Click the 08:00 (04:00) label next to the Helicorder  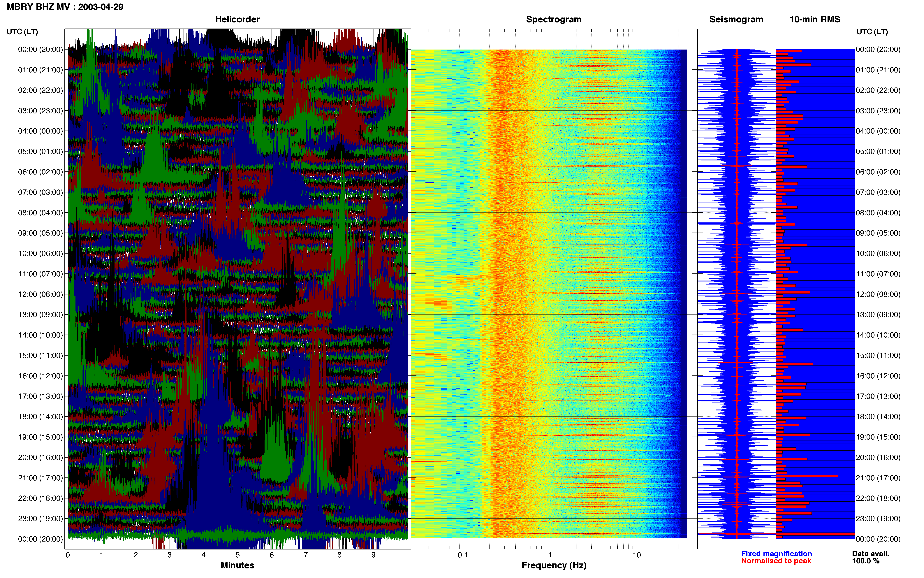point(41,212)
